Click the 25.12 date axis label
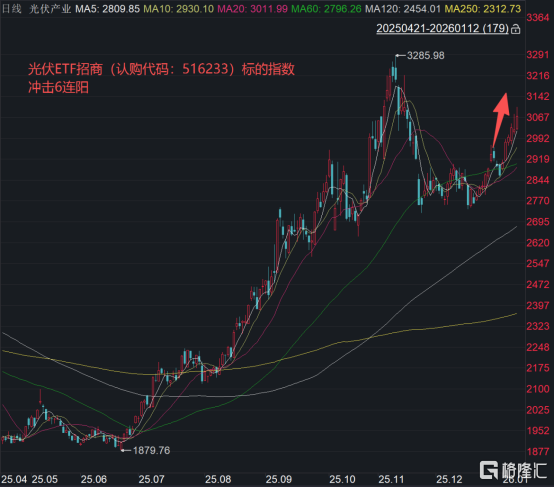 pyautogui.click(x=449, y=480)
